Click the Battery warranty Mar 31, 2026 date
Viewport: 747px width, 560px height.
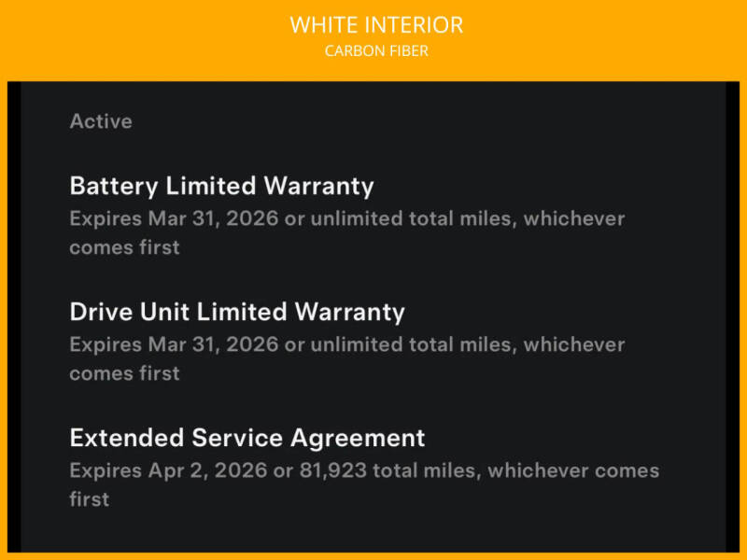213,218
